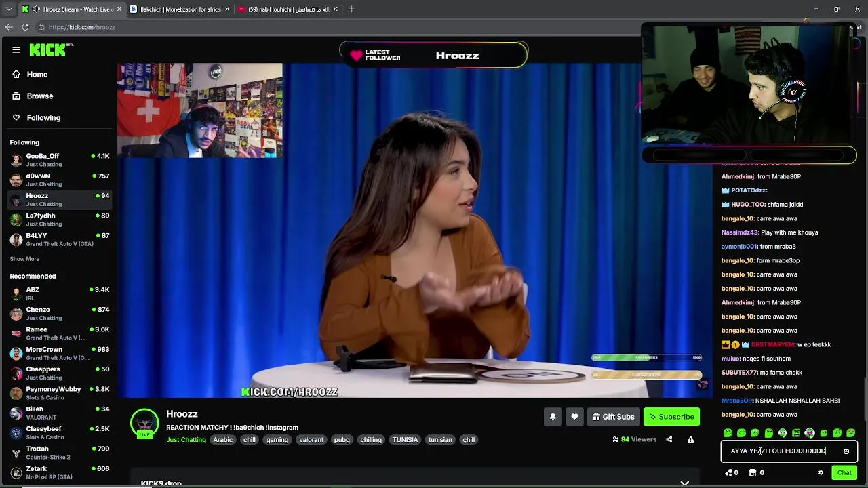Open GooBa_Off followed channel
Image resolution: width=868 pixels, height=488 pixels.
tap(60, 160)
